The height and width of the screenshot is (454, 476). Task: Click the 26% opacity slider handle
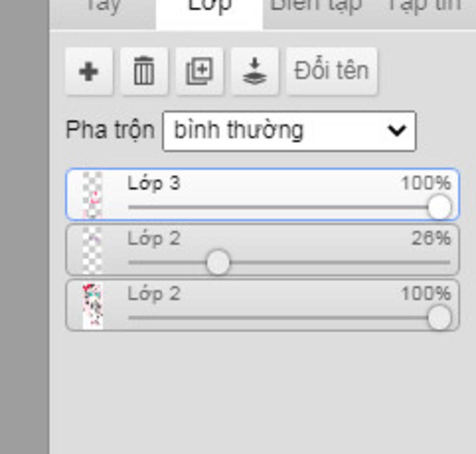218,263
